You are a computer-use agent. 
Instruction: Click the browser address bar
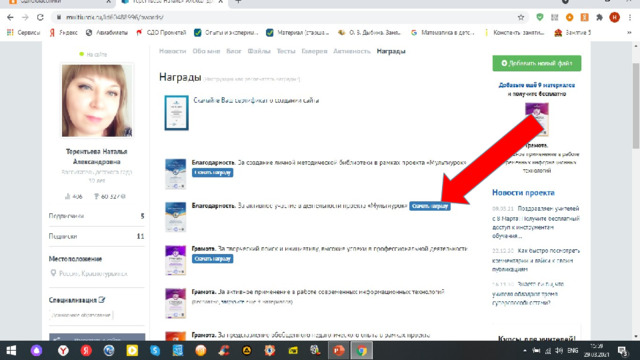286,17
